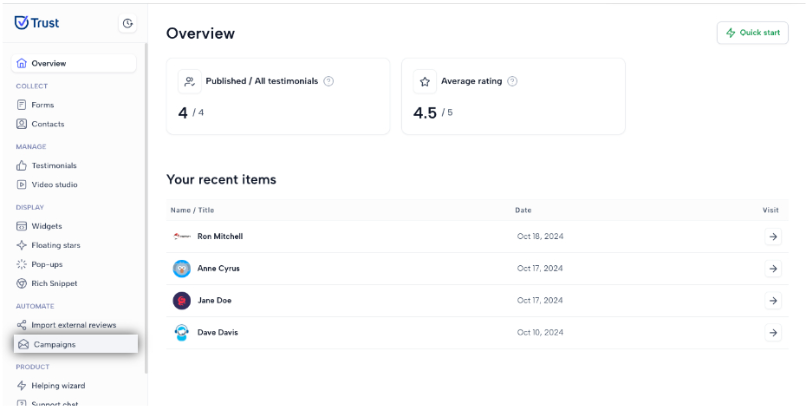The width and height of the screenshot is (807, 407).
Task: Click the date Oct 10, 2024
Action: tap(540, 332)
